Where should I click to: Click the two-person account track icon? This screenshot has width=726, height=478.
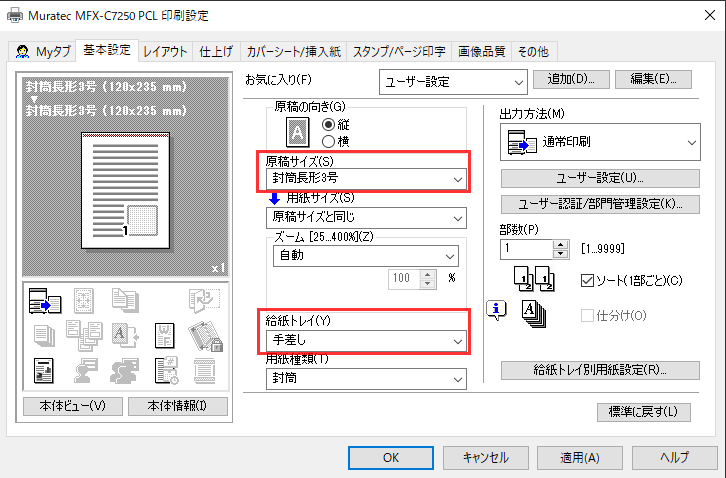pyautogui.click(x=125, y=371)
